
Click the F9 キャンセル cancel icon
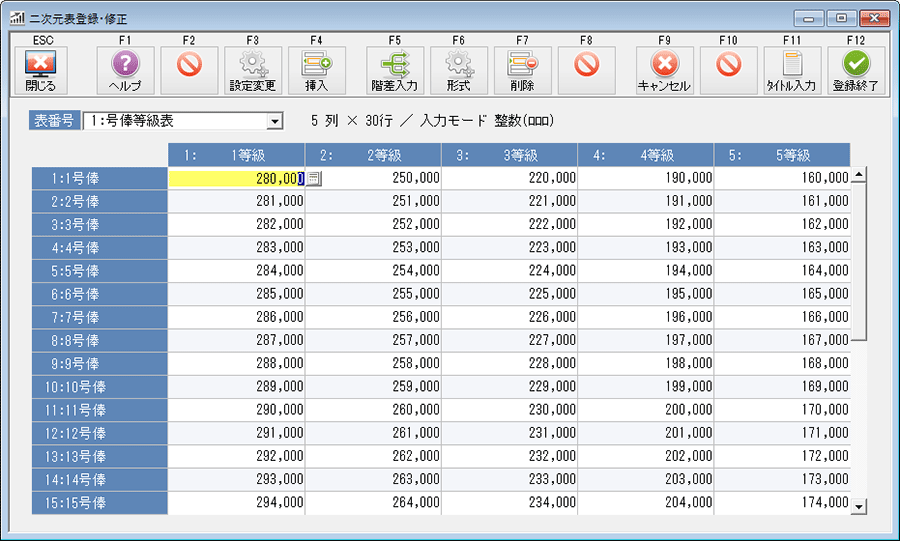pos(665,71)
